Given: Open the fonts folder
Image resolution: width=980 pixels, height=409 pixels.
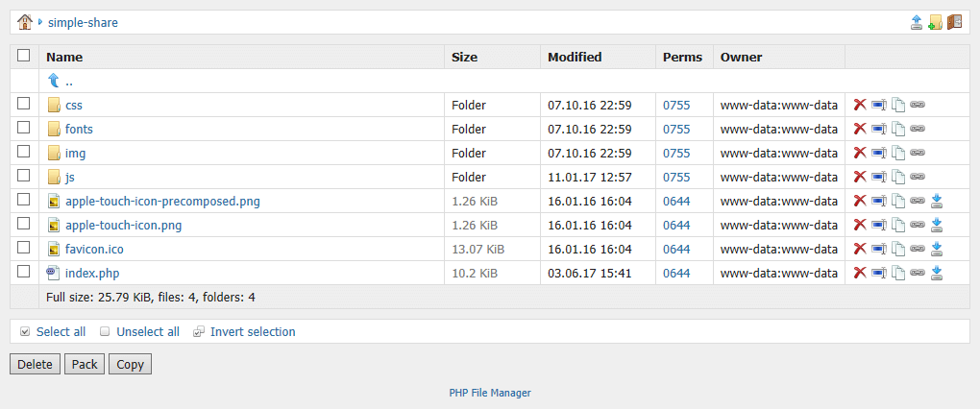Looking at the screenshot, I should point(79,129).
